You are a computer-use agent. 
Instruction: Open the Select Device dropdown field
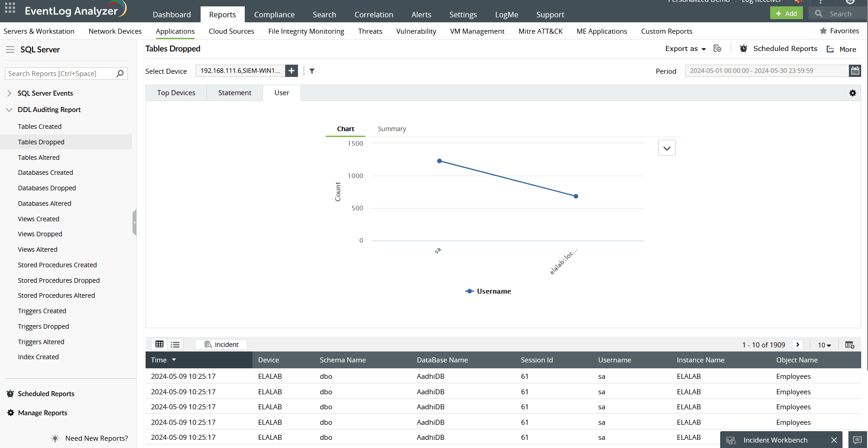[x=241, y=71]
